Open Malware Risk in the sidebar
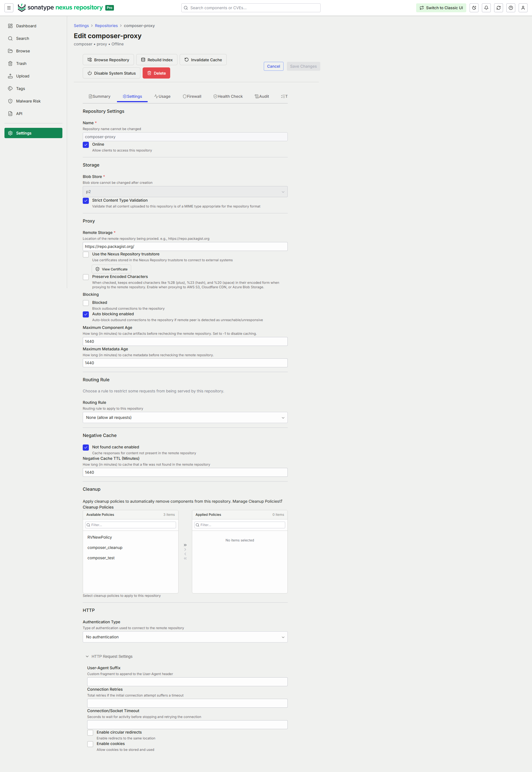Image resolution: width=532 pixels, height=772 pixels. [33, 101]
